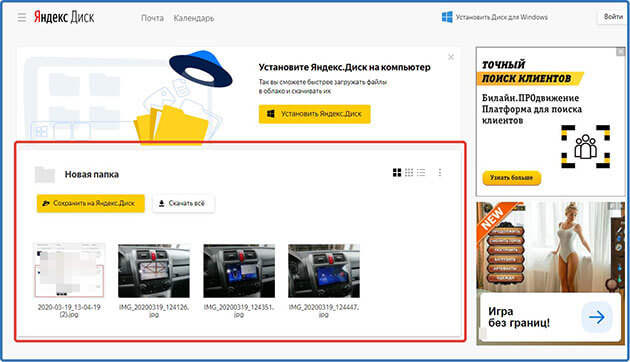
Task: Open thumbnail IMG_20200319_124351.jpg
Action: tap(239, 271)
